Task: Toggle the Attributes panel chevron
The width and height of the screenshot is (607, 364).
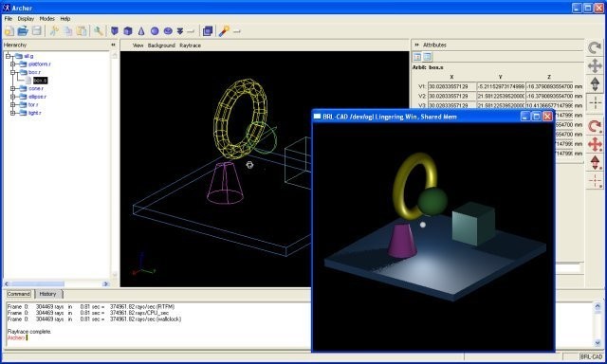Action: (x=416, y=45)
